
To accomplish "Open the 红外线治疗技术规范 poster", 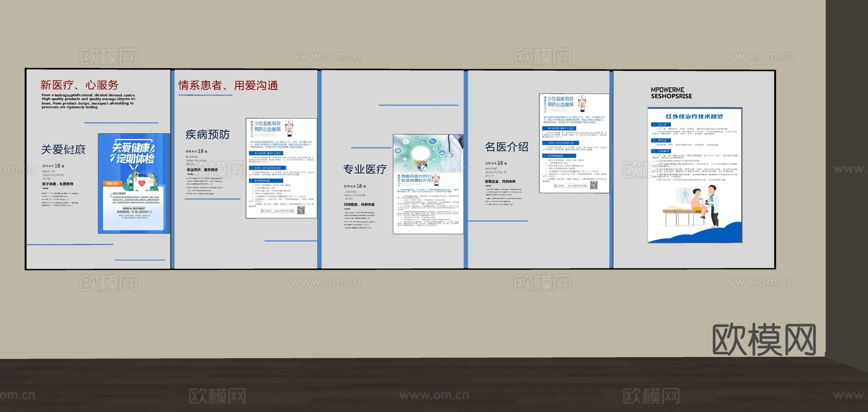I will (x=694, y=175).
